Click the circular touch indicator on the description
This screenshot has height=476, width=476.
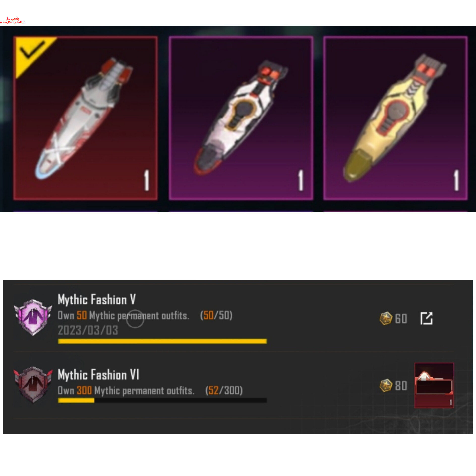pos(135,319)
